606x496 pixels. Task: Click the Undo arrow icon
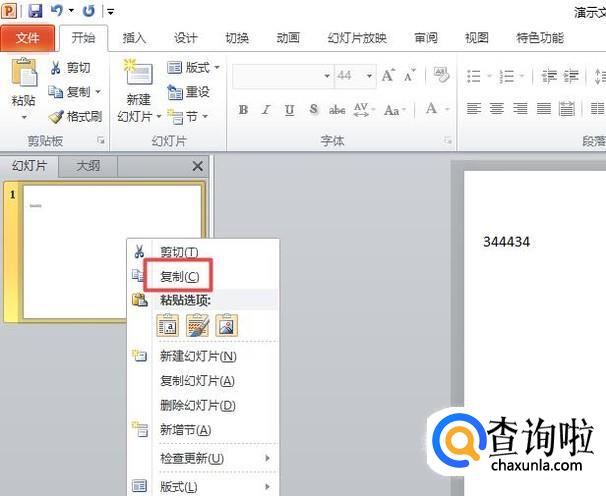click(x=57, y=10)
